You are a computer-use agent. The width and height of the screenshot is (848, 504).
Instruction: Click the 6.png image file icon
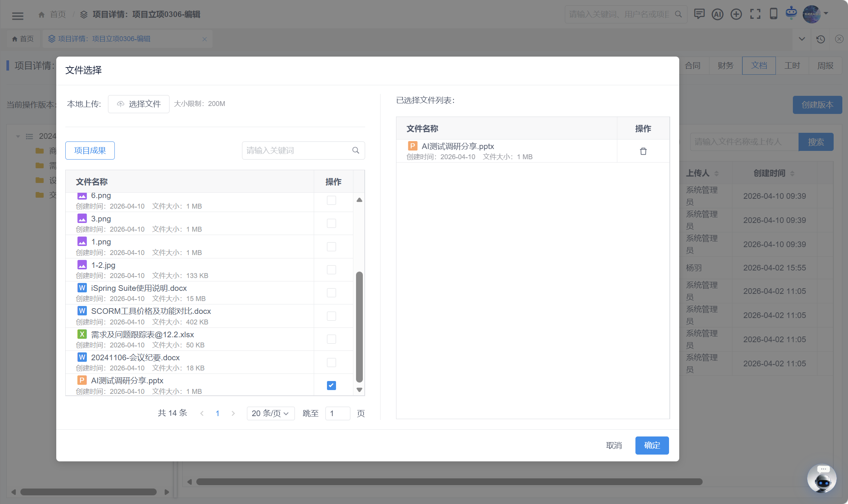click(82, 196)
